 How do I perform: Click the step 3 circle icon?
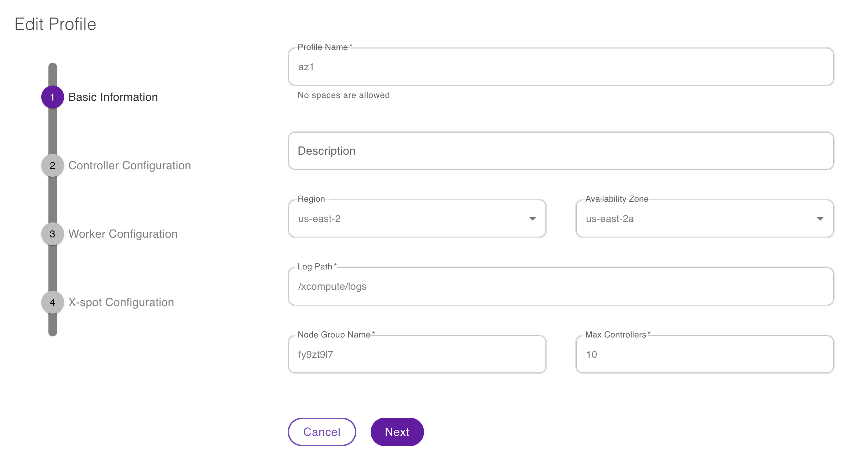pyautogui.click(x=52, y=234)
